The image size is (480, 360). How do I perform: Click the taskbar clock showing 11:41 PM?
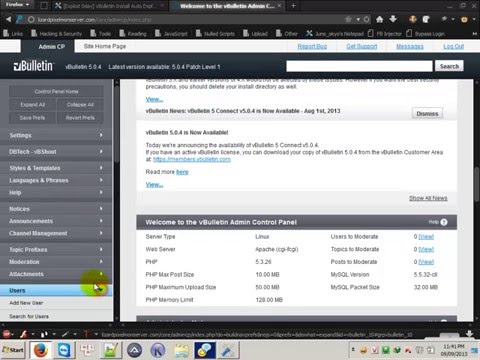click(x=454, y=350)
